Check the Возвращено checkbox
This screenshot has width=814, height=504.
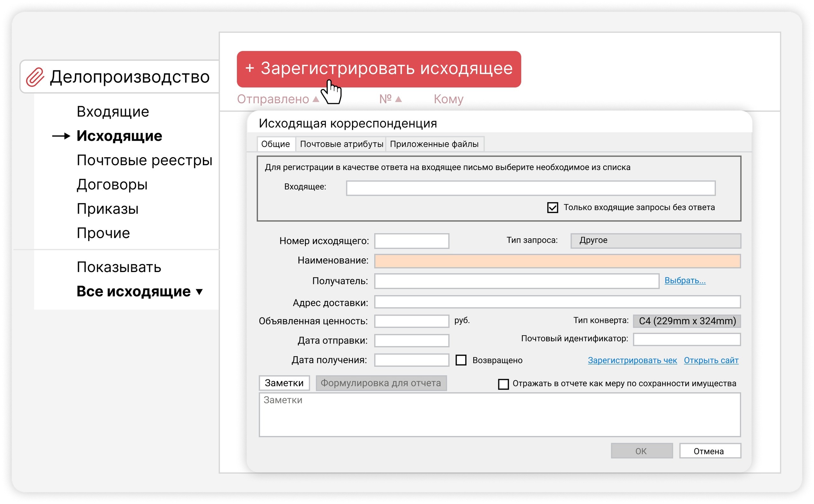[461, 360]
